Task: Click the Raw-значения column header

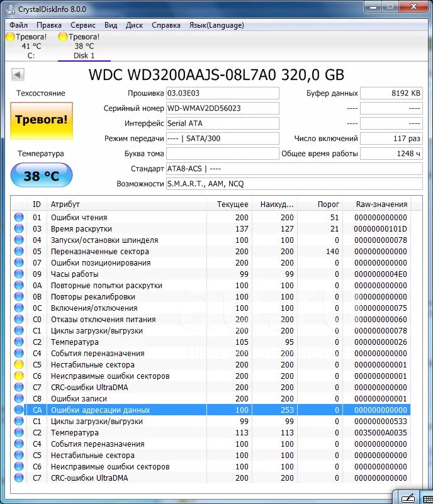Action: point(381,204)
